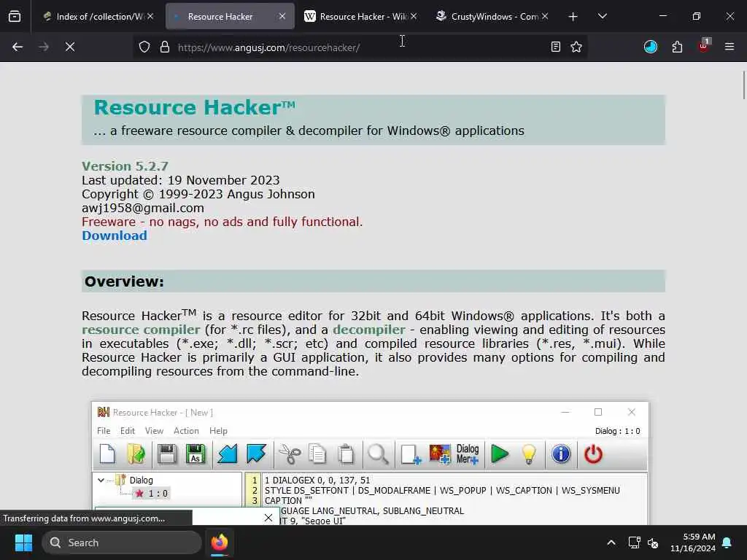Image resolution: width=747 pixels, height=560 pixels.
Task: Close the Index of /collection tab
Action: point(150,16)
